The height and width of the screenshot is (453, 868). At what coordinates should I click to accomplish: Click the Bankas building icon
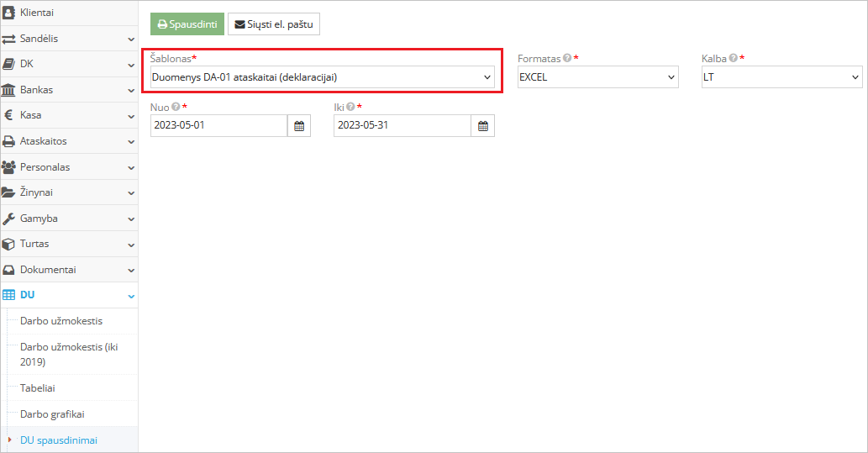click(8, 90)
